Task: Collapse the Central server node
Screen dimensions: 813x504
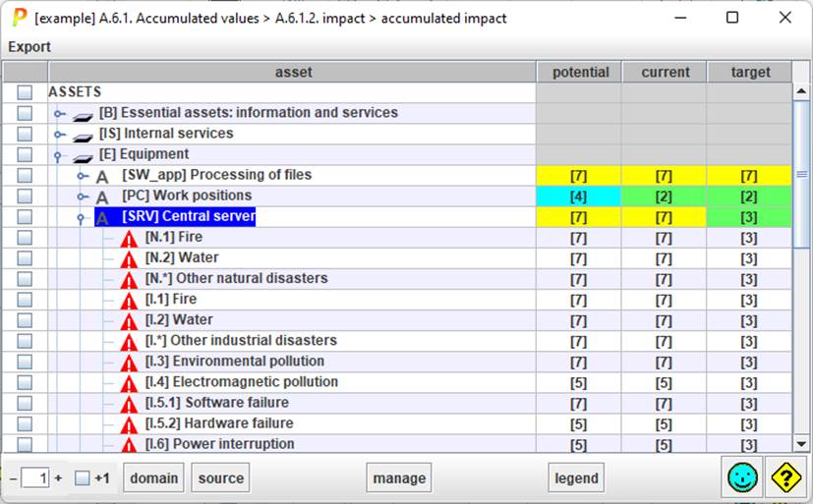Action: point(81,217)
